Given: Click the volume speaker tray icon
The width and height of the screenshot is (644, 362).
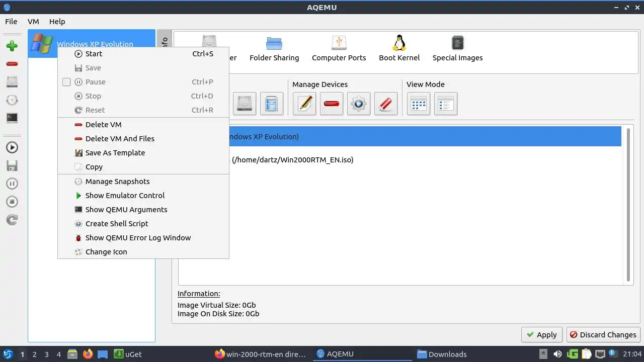Looking at the screenshot, I should click(557, 354).
